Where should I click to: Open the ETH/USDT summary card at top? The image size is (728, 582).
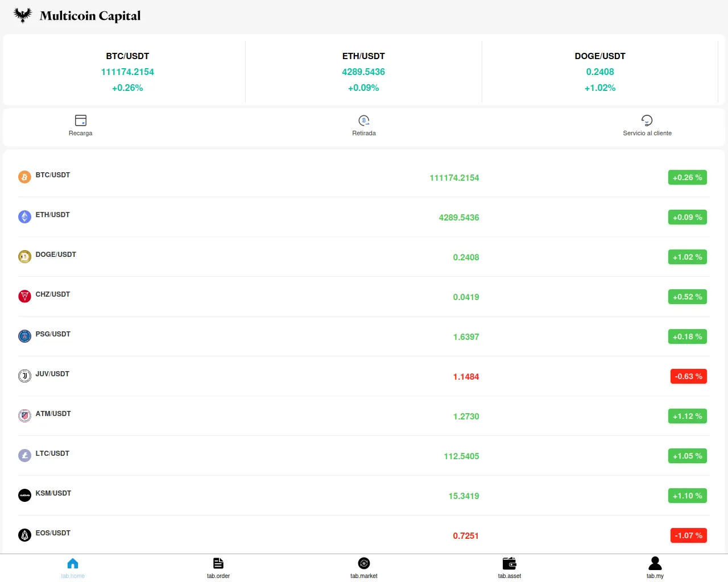click(363, 72)
